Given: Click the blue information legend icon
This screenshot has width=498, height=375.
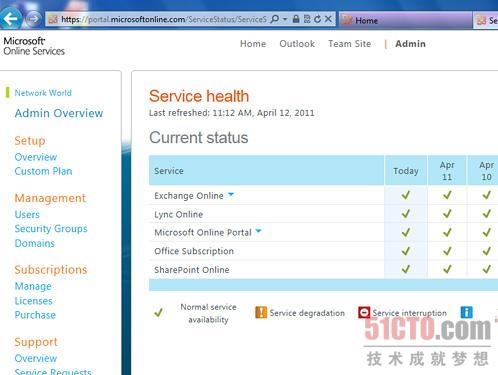Looking at the screenshot, I should tap(467, 312).
